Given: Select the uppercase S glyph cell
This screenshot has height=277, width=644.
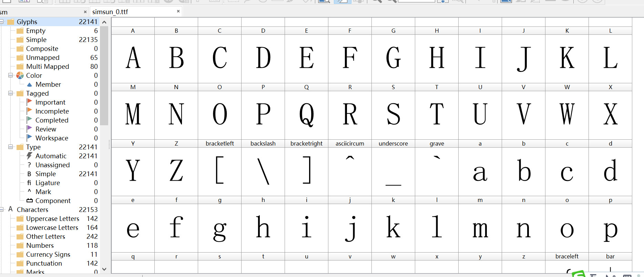Looking at the screenshot, I should [393, 111].
